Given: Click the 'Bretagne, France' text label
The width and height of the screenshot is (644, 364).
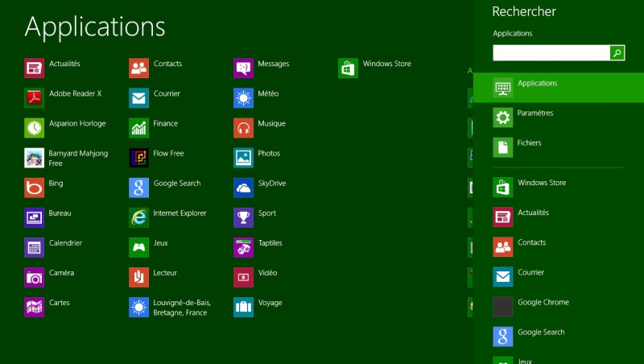Looking at the screenshot, I should click(180, 312).
